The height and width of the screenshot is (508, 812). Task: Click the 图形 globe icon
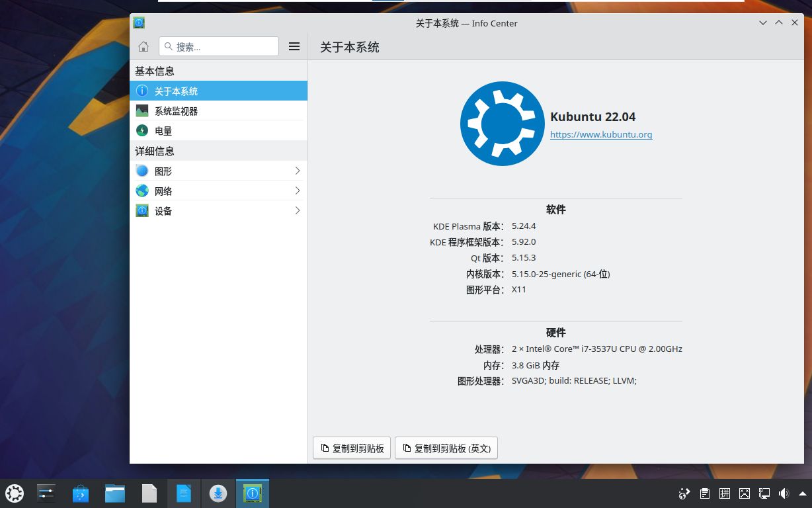pyautogui.click(x=142, y=171)
